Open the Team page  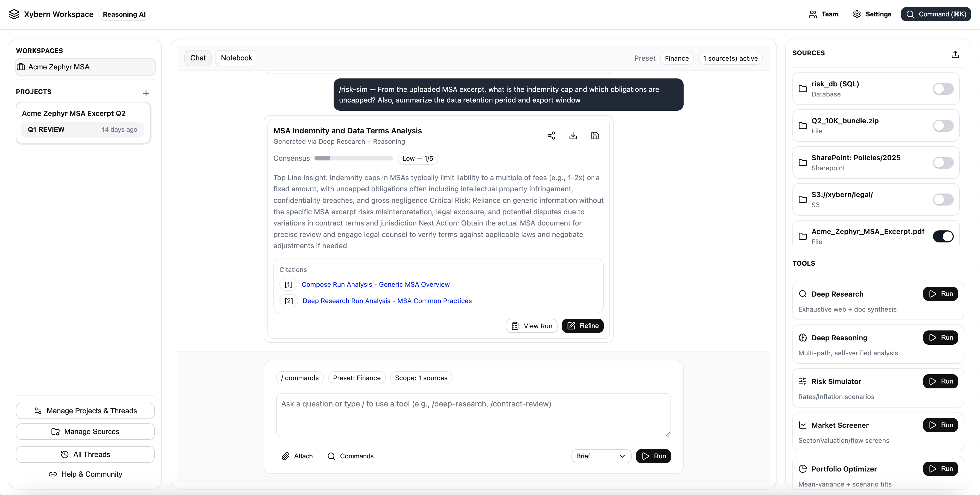823,14
